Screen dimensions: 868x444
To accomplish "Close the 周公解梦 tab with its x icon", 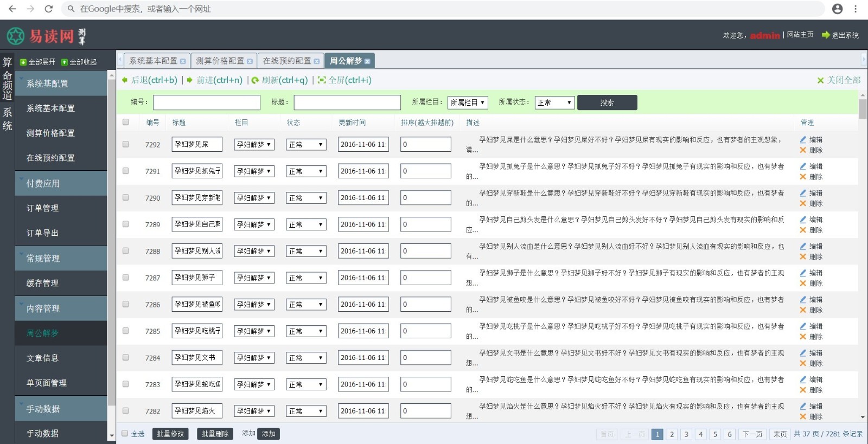I will click(367, 61).
